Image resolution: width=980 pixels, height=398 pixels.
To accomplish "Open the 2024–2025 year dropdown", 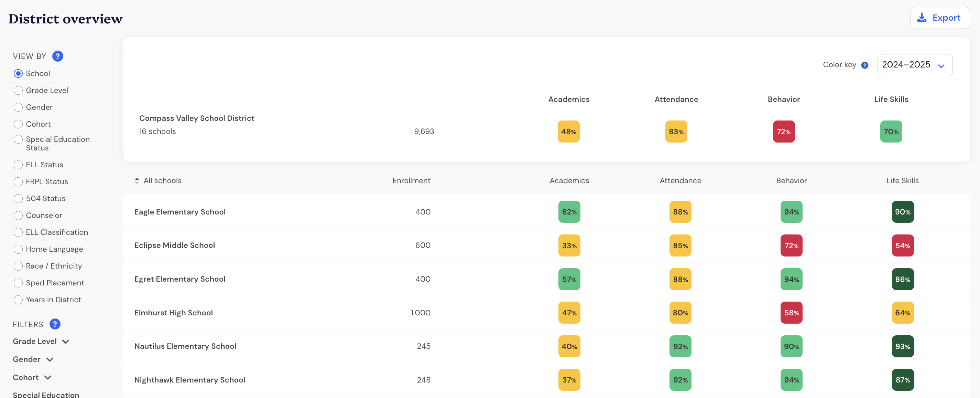I will click(x=915, y=65).
